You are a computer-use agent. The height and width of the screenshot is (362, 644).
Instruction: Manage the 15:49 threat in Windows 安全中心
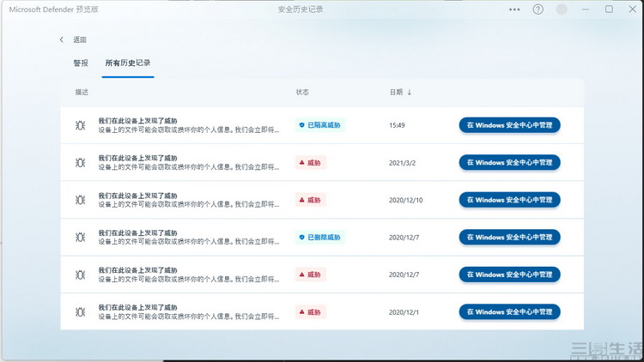coord(509,125)
